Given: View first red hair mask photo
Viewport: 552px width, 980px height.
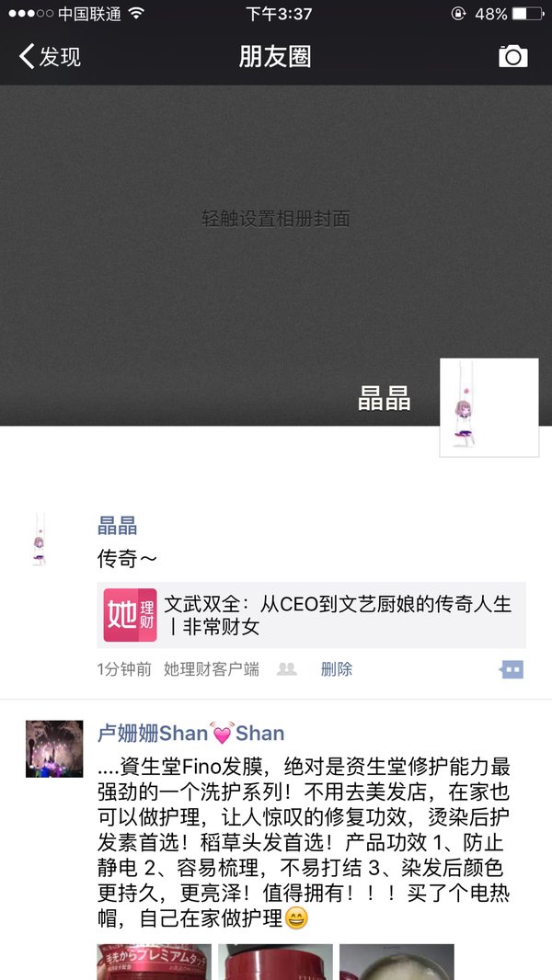Looking at the screenshot, I should point(154,962).
